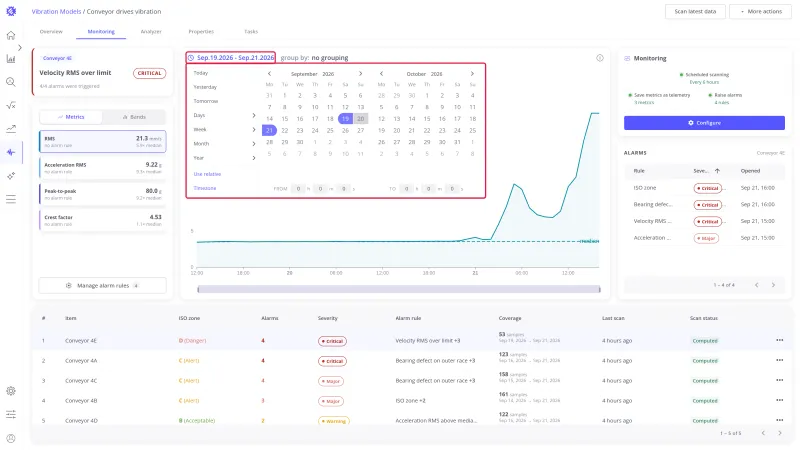800x450 pixels.
Task: Expand the sidebar with the chevron
Action: (x=20, y=47)
